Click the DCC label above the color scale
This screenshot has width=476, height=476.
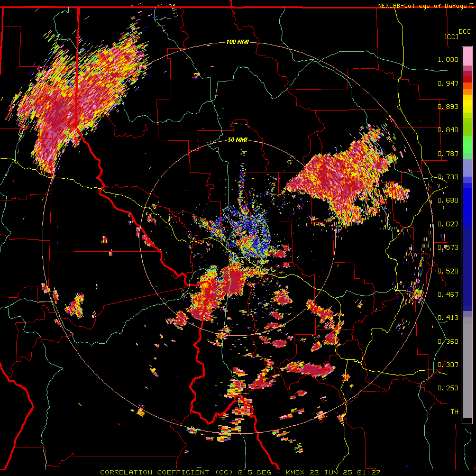click(464, 32)
